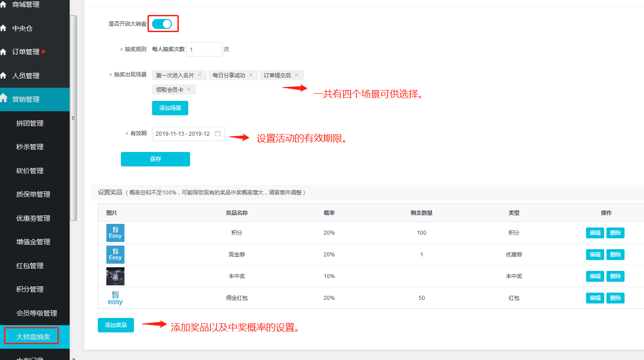Delete the 佣金红包 prize row
This screenshot has width=644, height=360.
615,298
